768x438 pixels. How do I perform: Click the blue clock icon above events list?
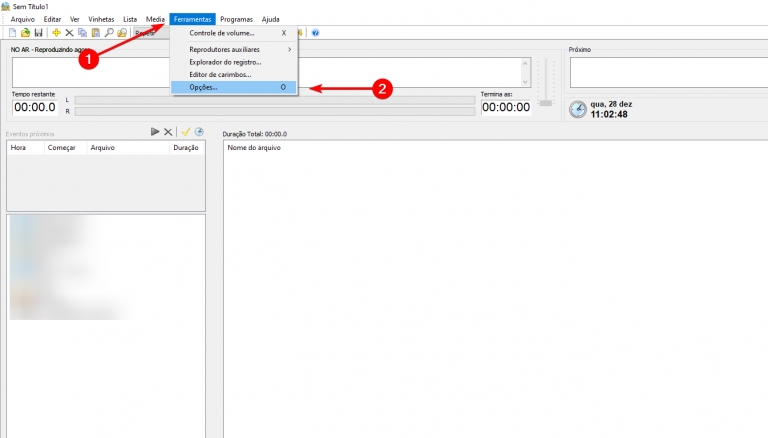point(199,132)
